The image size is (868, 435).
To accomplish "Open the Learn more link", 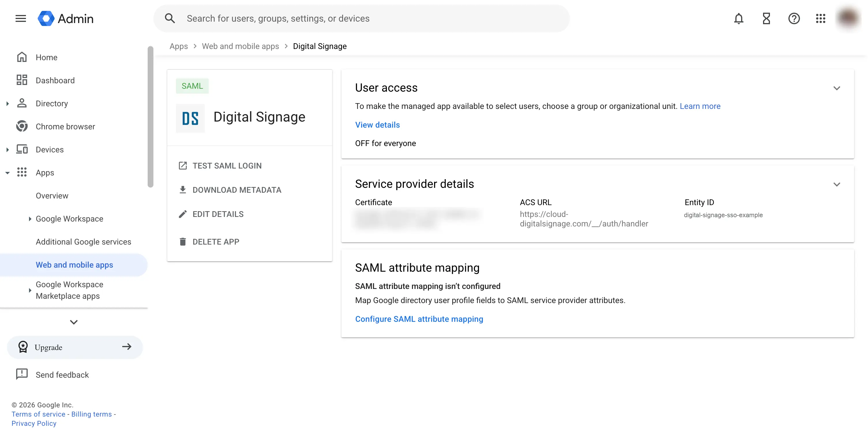I will pos(700,106).
